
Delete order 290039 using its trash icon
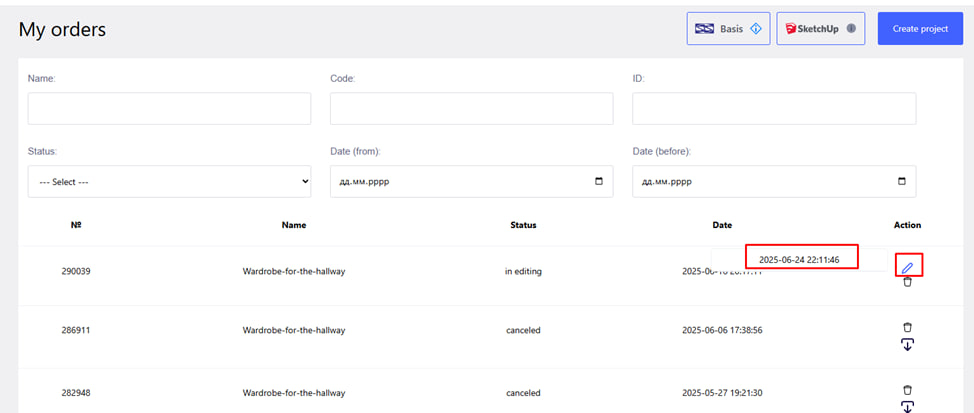pos(907,282)
